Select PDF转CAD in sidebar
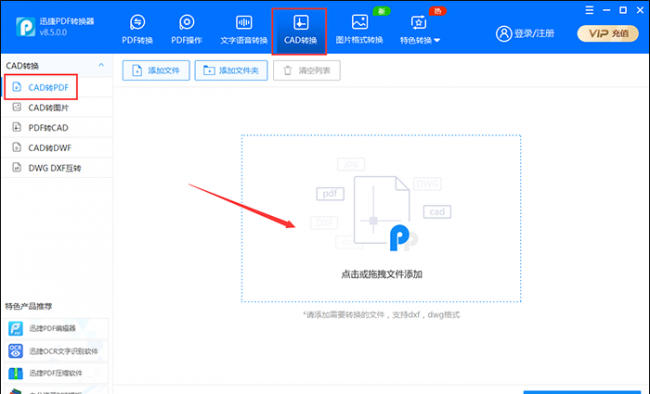The width and height of the screenshot is (650, 394). pos(57,127)
